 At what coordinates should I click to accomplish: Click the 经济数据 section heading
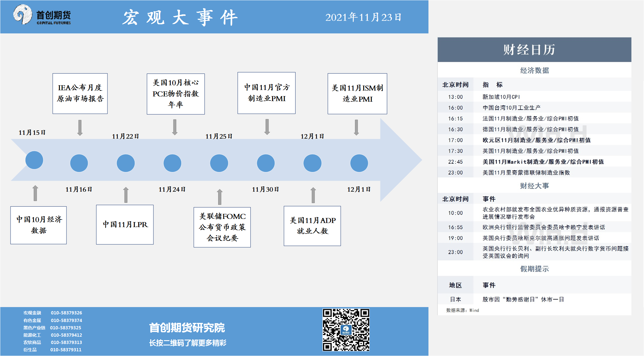pyautogui.click(x=534, y=70)
